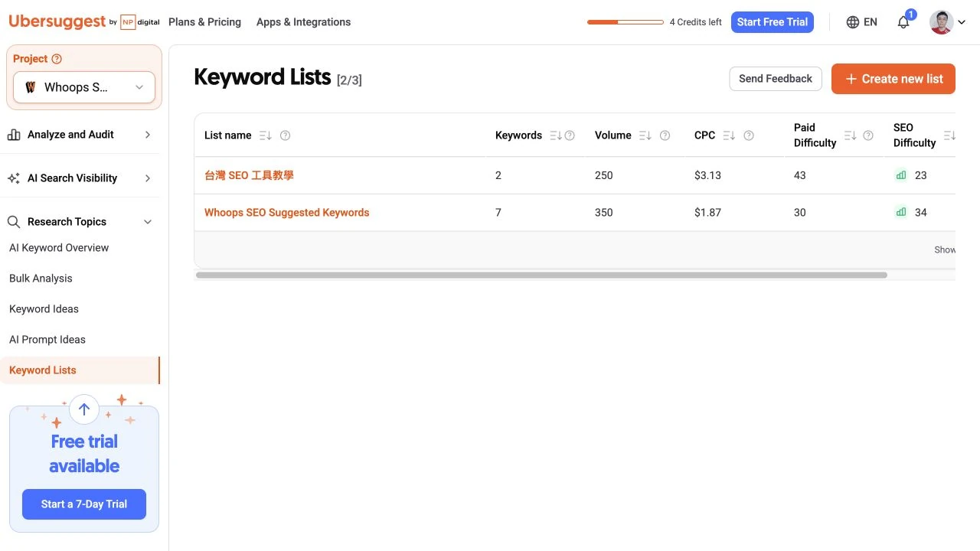Click the SEO difficulty chart icon for 23
Image resolution: width=980 pixels, height=551 pixels.
point(901,175)
